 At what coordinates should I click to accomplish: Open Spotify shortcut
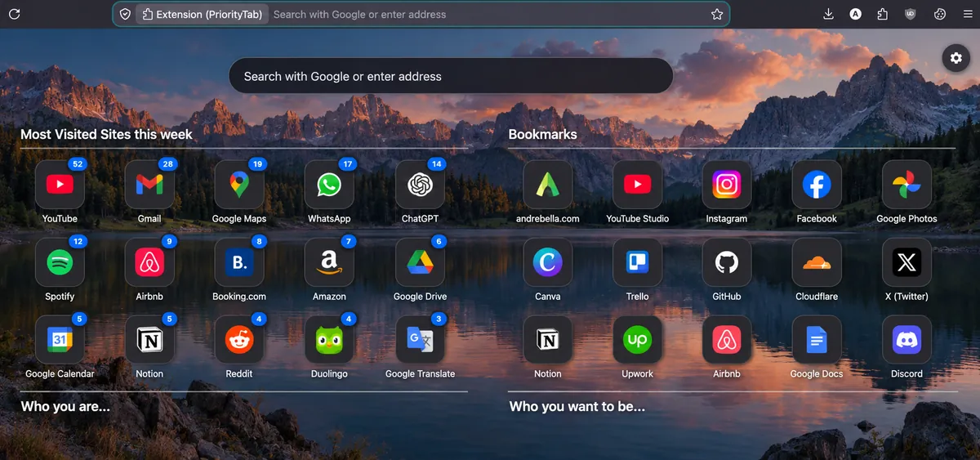click(x=60, y=262)
